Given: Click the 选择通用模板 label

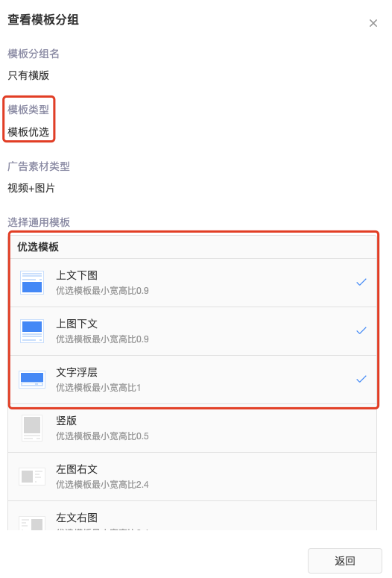Looking at the screenshot, I should point(39,222).
